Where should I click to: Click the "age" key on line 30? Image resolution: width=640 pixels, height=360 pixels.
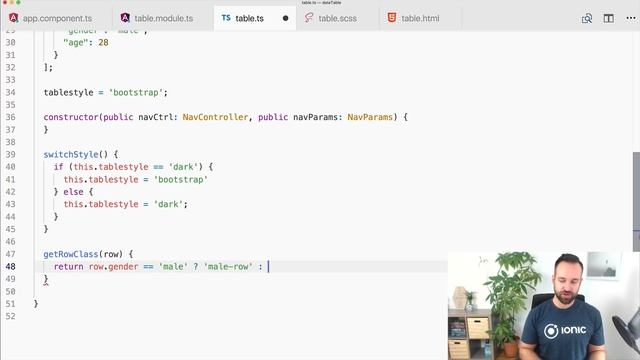pos(76,42)
